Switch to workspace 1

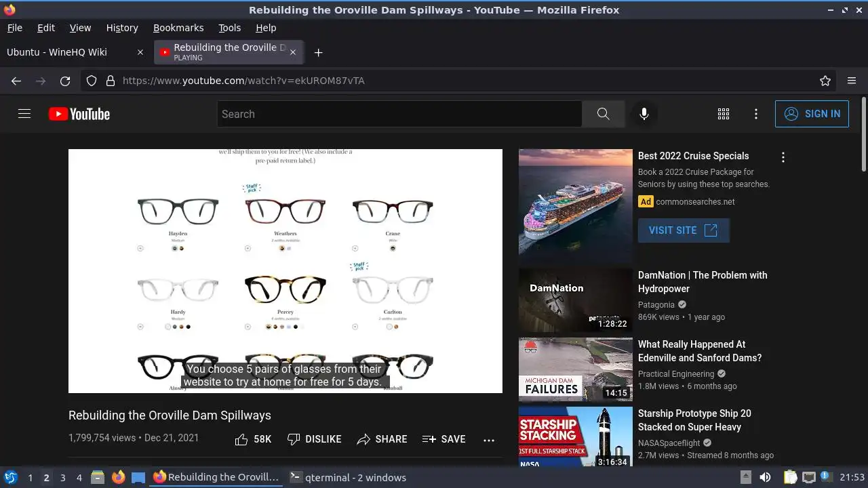30,478
